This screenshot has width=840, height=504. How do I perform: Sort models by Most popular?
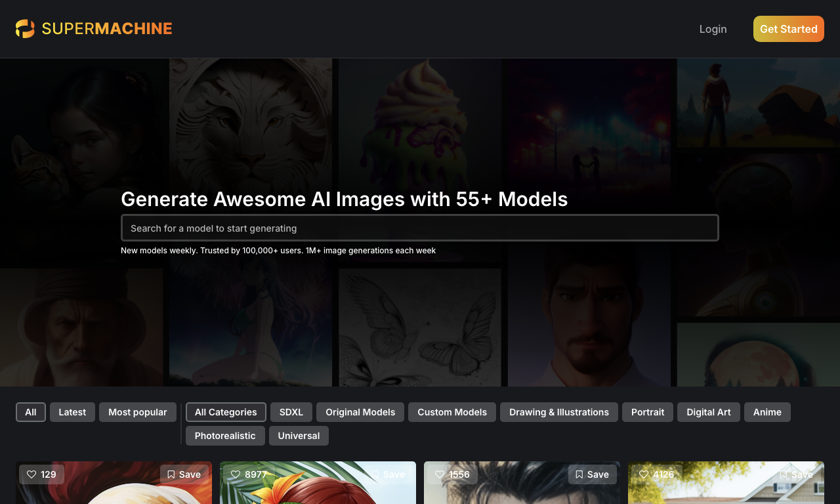pos(138,412)
